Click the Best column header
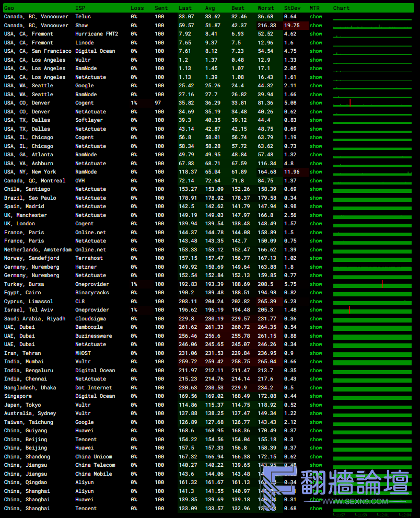Viewport: 420px width, 518px height. pos(238,8)
